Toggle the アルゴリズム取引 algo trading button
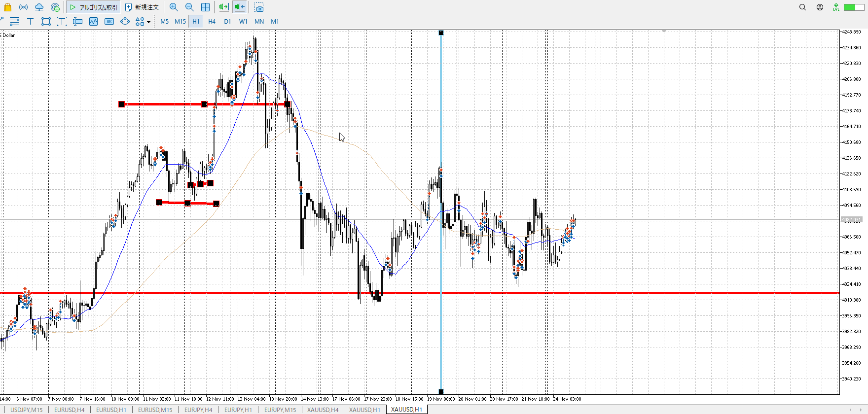Viewport: 868px width, 414px height. (x=93, y=7)
